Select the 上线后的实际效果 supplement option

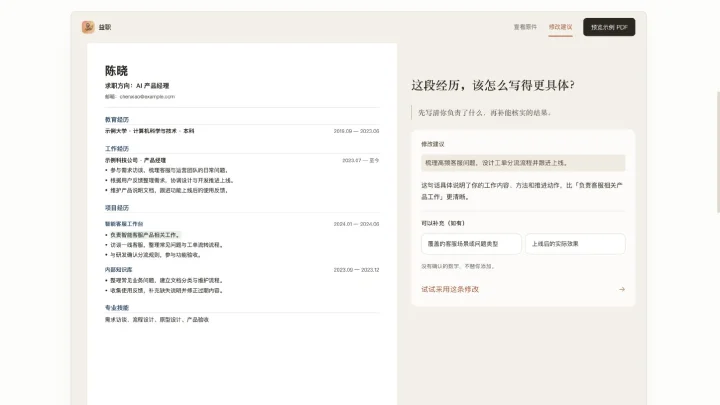pyautogui.click(x=575, y=244)
